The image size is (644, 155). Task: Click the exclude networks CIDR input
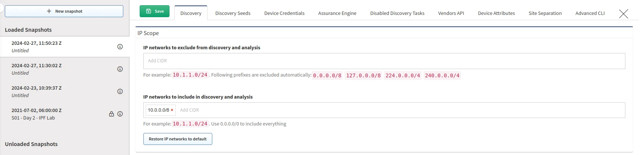[x=384, y=61]
